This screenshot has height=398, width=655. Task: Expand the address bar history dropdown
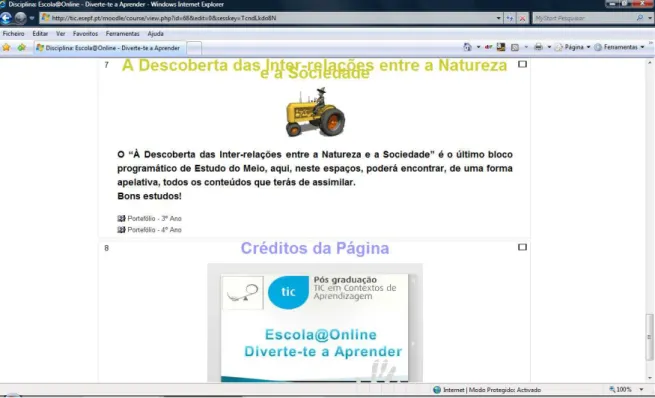coord(498,18)
